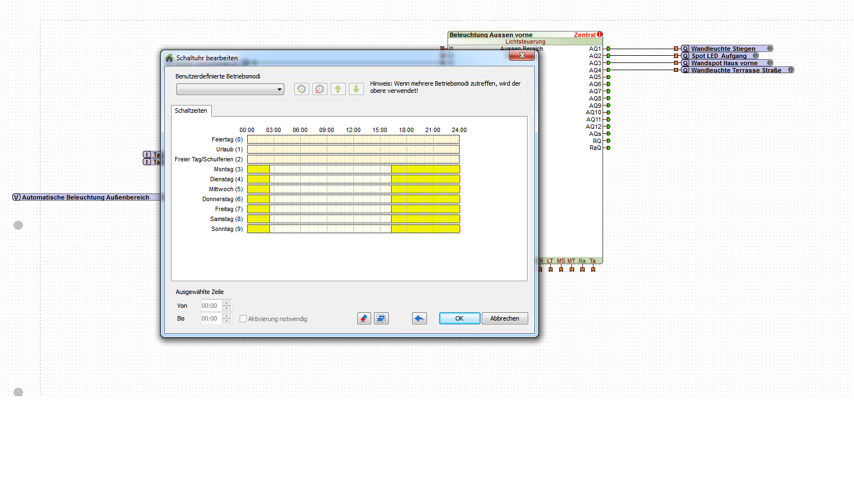This screenshot has width=854, height=504.
Task: Click the Abbrechen button
Action: point(504,318)
